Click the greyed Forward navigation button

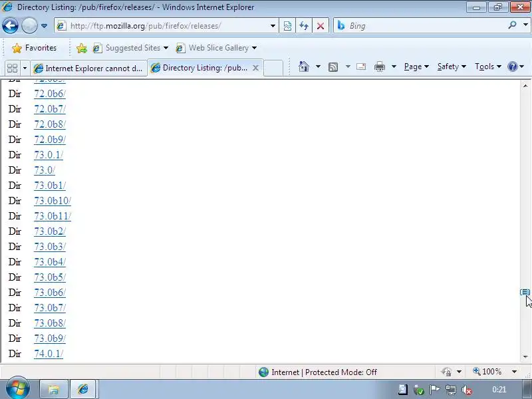point(29,25)
